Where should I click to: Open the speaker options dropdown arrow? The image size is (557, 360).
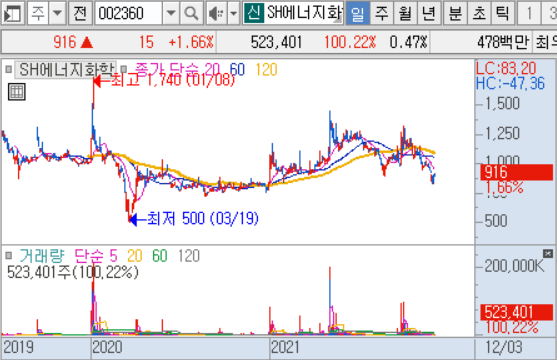click(233, 14)
